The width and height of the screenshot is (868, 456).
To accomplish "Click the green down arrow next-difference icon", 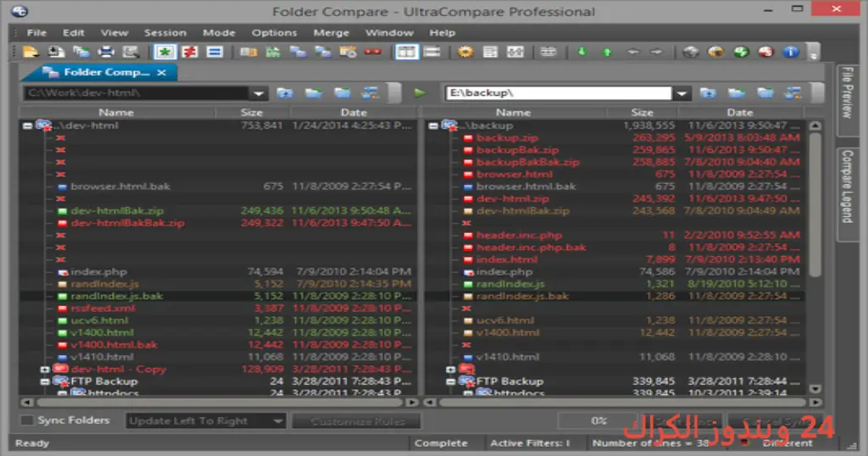I will 581,52.
